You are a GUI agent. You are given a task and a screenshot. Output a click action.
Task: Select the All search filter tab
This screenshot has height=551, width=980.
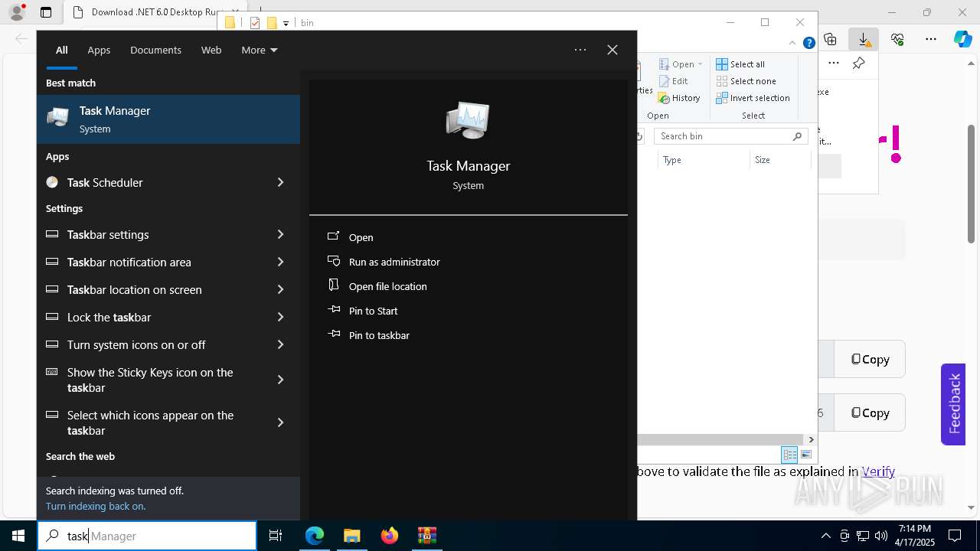pos(61,50)
